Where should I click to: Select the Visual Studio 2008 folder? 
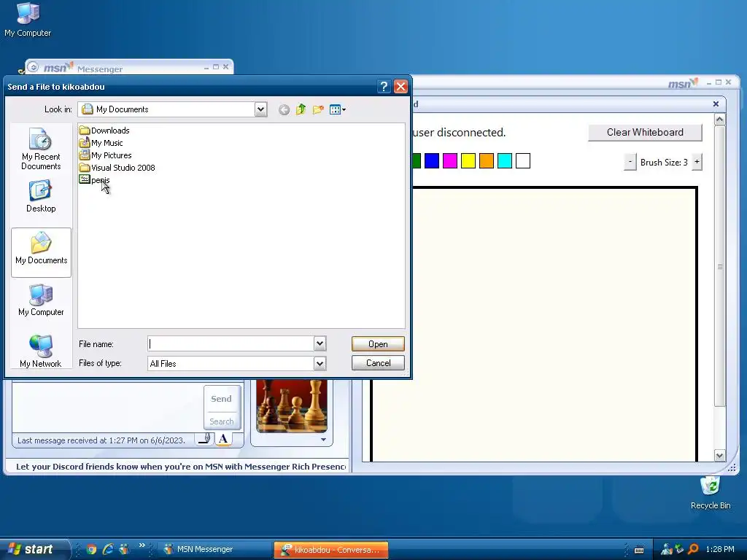[x=117, y=168]
